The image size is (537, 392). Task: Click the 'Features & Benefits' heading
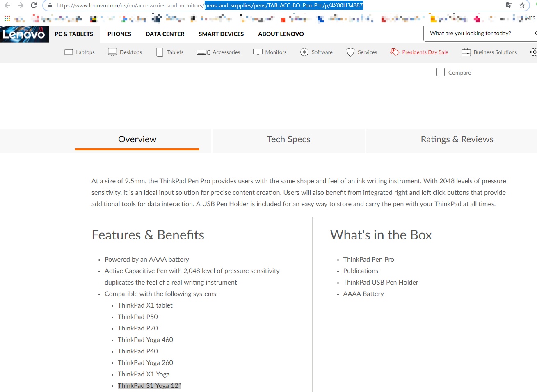coord(148,235)
